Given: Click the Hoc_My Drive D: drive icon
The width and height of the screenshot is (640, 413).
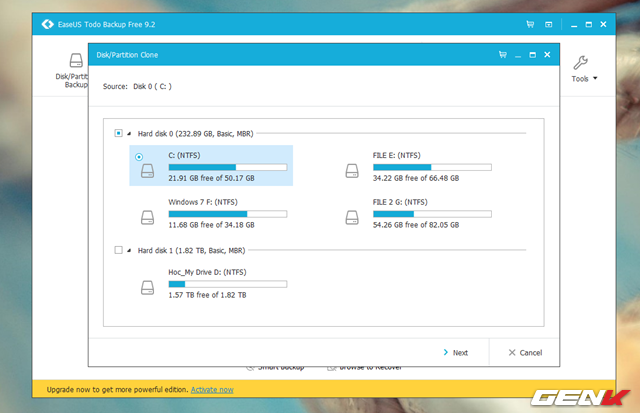Looking at the screenshot, I should click(x=147, y=288).
